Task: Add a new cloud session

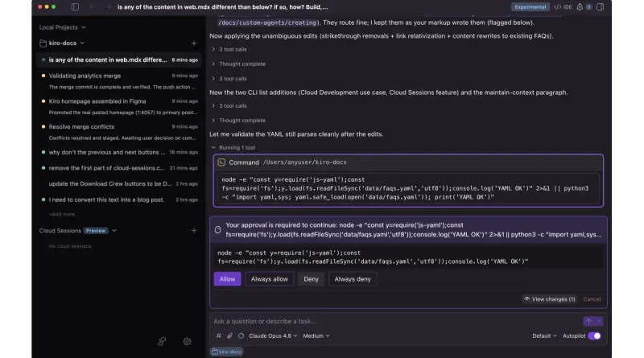Action: [194, 231]
